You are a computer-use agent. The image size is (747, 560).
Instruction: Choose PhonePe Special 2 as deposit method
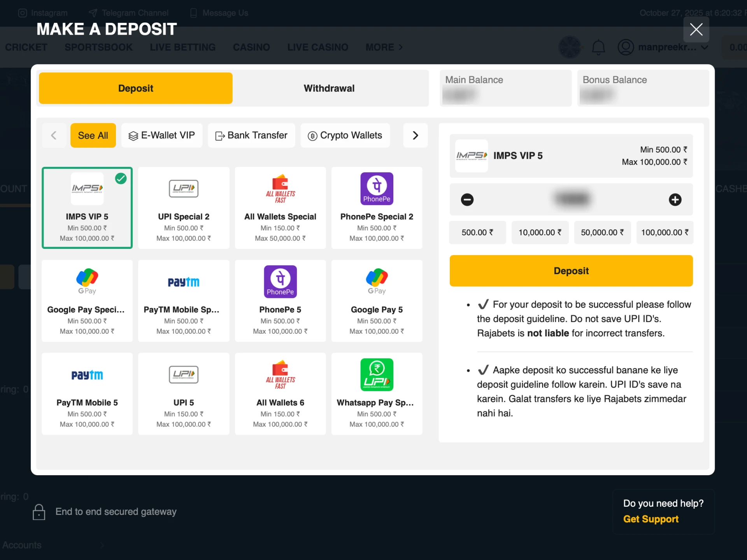376,208
